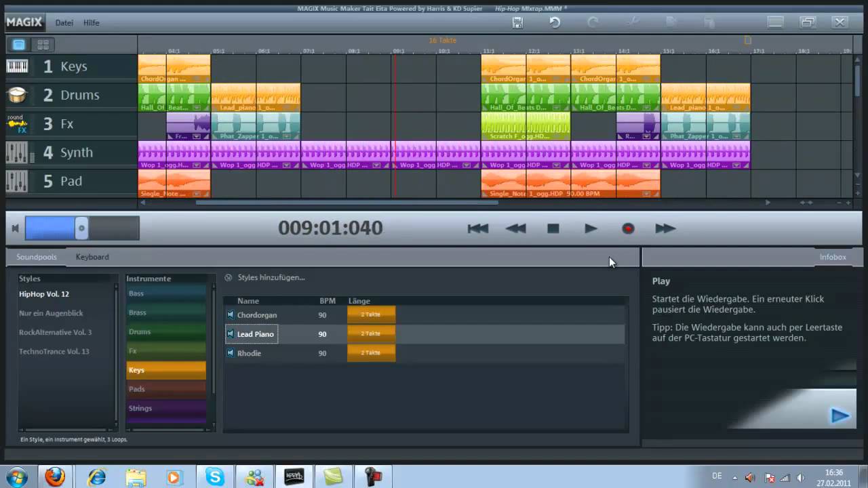Image resolution: width=868 pixels, height=488 pixels.
Task: Switch to the Soundpools tab
Action: click(37, 257)
